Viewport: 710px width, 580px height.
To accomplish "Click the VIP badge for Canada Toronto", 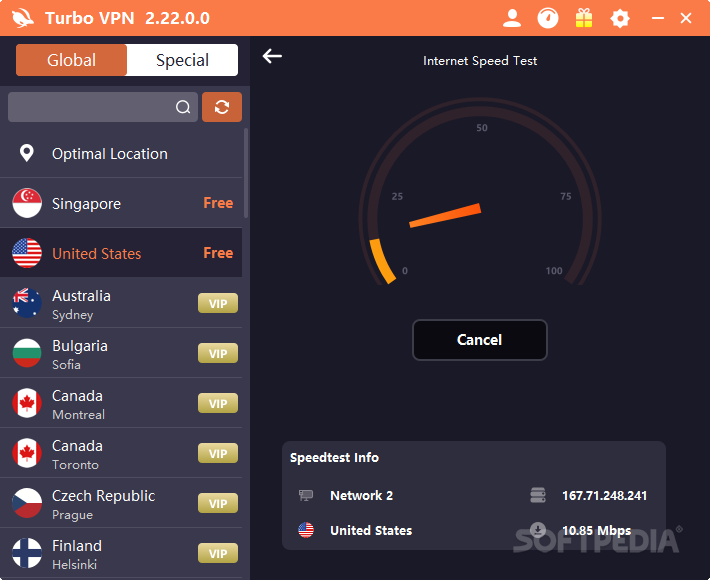I will 218,453.
